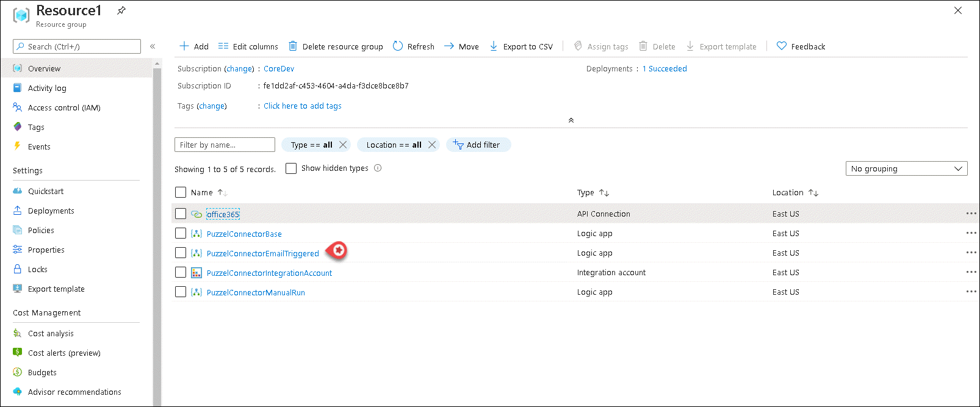Click the 1 Succeeded deployments link
Image resolution: width=980 pixels, height=407 pixels.
pos(665,69)
